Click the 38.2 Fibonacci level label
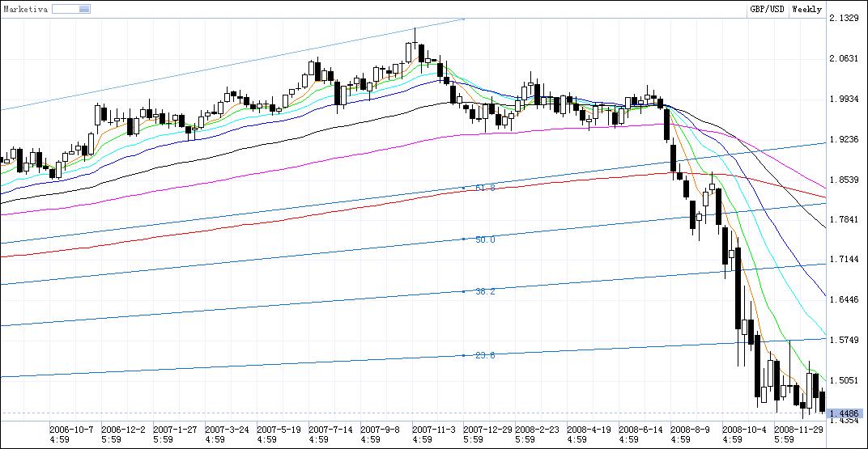Viewport: 868px width, 449px height. 485,291
